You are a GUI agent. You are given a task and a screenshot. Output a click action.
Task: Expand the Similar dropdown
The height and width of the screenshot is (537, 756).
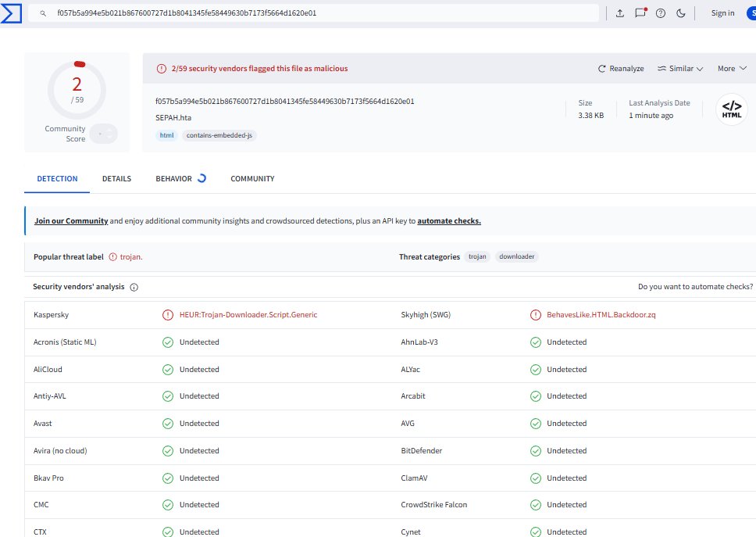[x=680, y=69]
